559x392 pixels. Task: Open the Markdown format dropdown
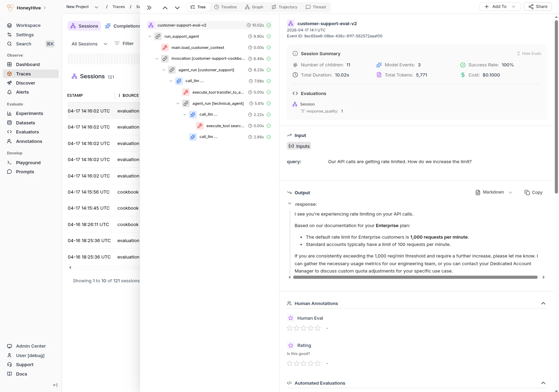(x=493, y=192)
